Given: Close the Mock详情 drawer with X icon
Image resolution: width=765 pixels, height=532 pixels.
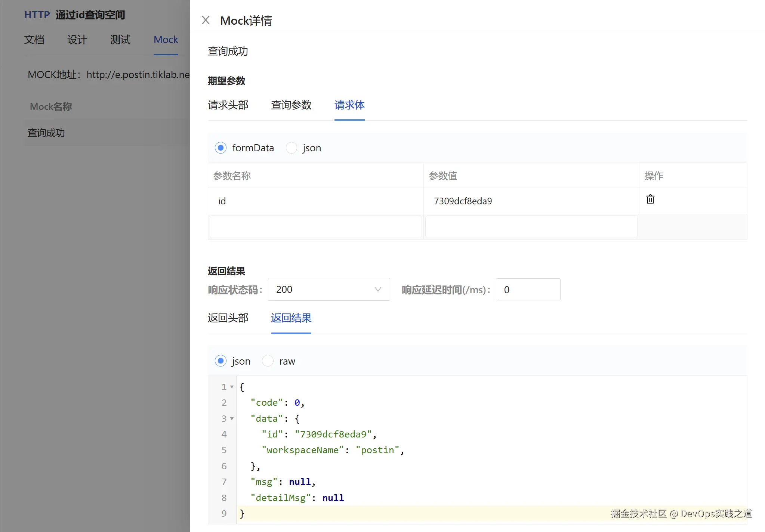Looking at the screenshot, I should coord(206,20).
